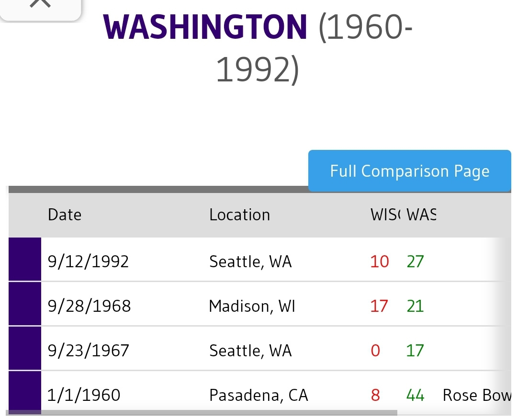Click Washington's green score of 27
Viewport: 517px width, 420px height.
point(415,261)
